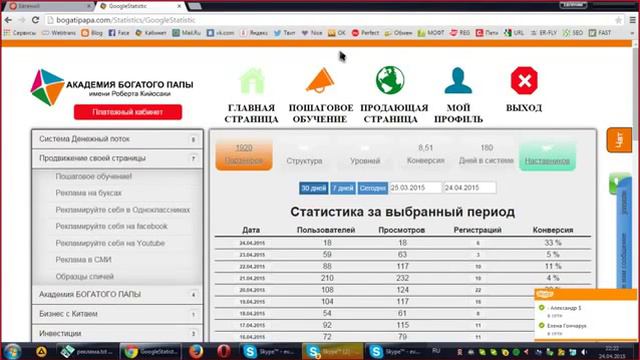Open the Perfect bookmark
Image resolution: width=640 pixels, height=360 pixels.
pyautogui.click(x=365, y=33)
